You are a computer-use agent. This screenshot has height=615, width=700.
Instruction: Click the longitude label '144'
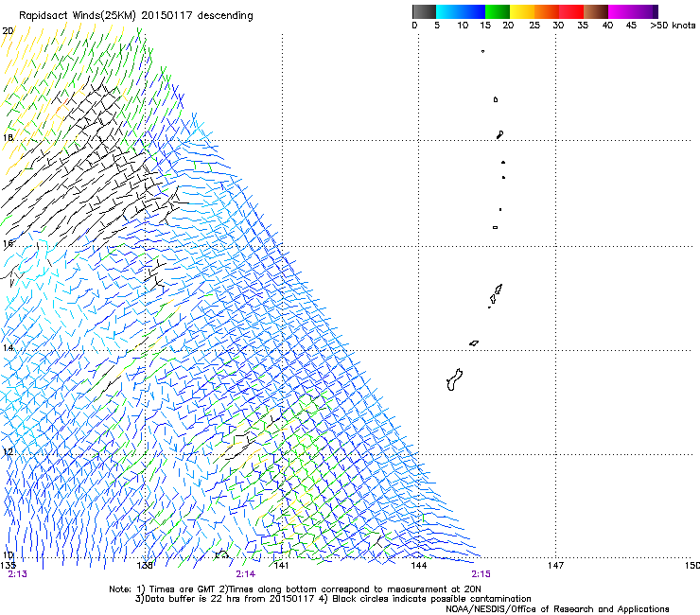click(x=419, y=566)
